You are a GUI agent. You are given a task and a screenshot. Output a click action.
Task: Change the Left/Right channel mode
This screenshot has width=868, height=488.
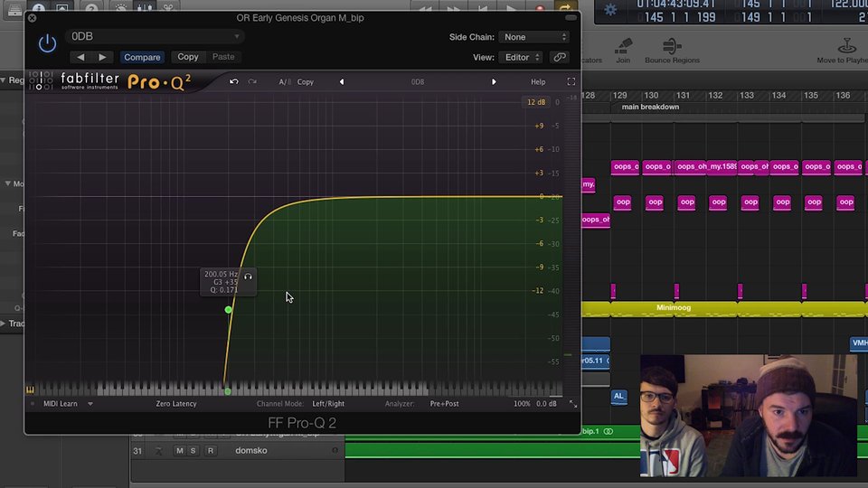(328, 404)
